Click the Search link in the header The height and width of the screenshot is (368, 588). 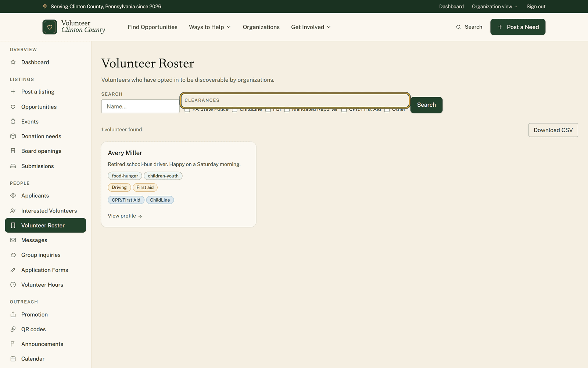tap(469, 27)
